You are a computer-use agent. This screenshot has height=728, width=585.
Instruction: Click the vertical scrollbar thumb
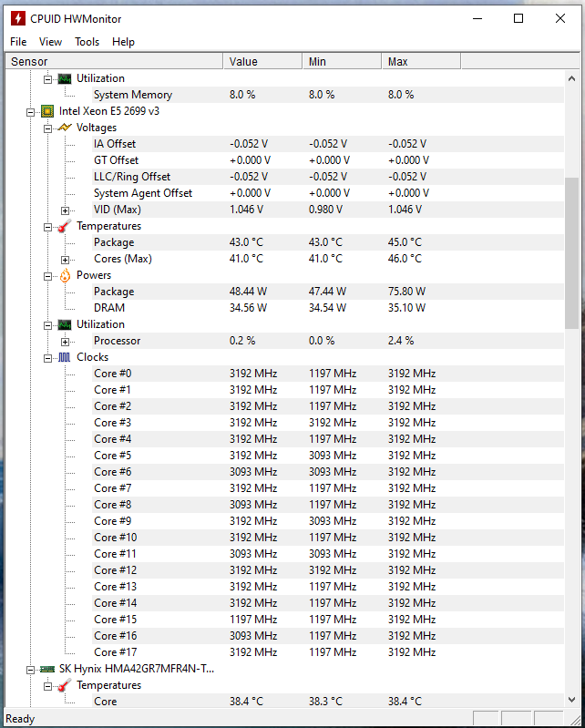[571, 253]
